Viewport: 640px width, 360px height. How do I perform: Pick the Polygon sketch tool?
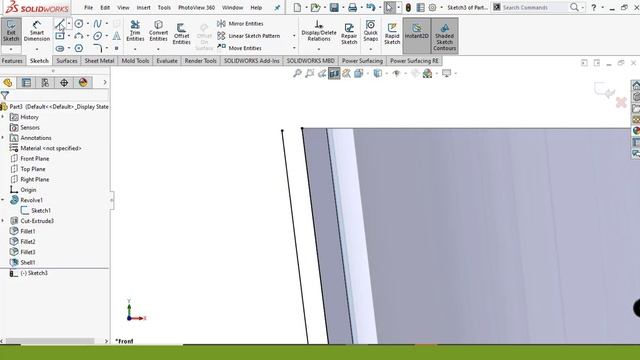click(x=79, y=48)
